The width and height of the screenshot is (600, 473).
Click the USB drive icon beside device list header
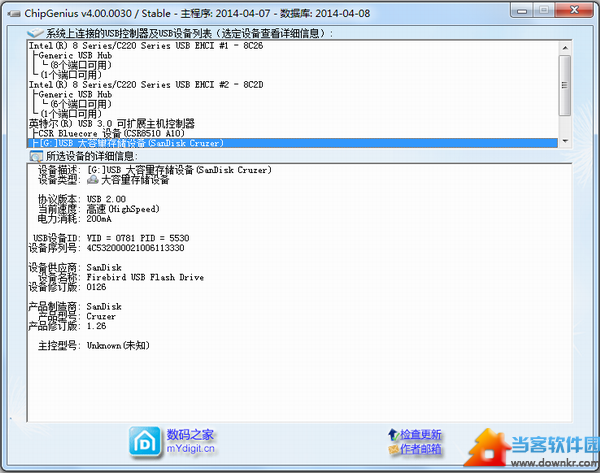(35, 33)
